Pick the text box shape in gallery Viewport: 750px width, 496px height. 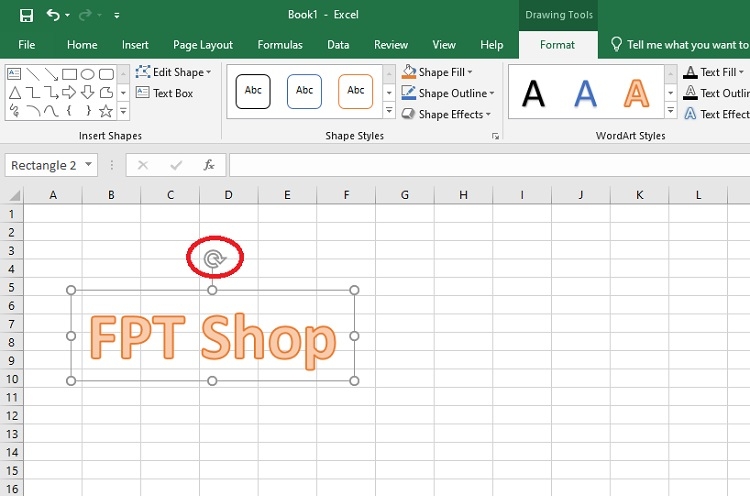click(x=14, y=74)
